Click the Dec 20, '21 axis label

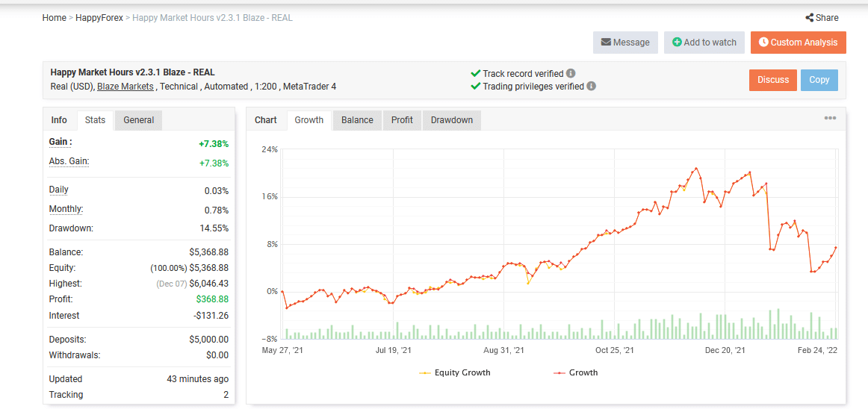pyautogui.click(x=725, y=350)
